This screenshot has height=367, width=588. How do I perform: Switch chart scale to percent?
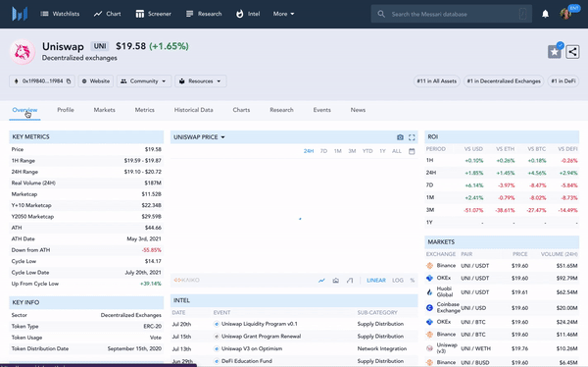tap(413, 281)
